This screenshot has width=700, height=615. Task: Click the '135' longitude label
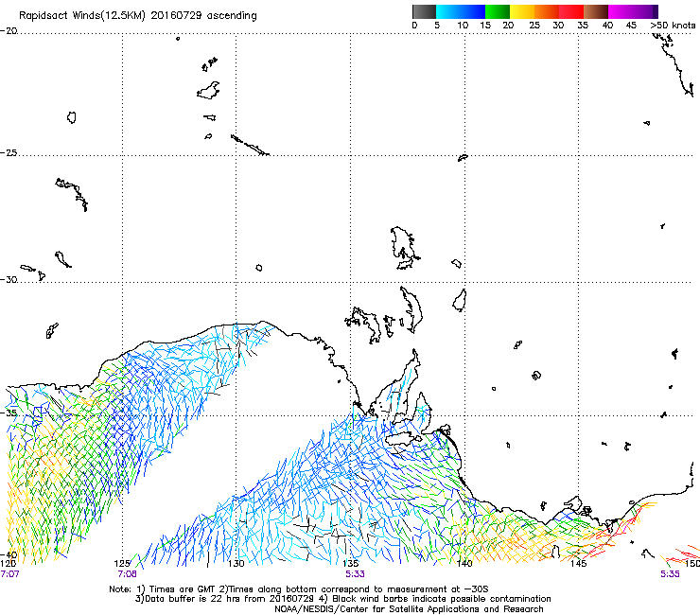(350, 563)
